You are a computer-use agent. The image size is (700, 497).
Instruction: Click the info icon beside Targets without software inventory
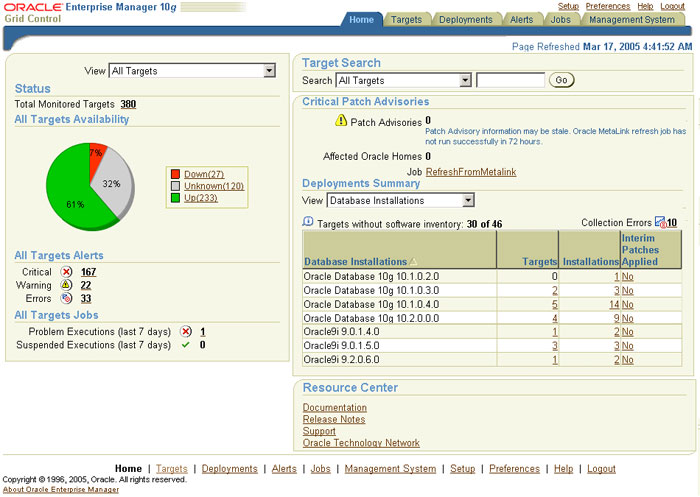click(x=308, y=222)
